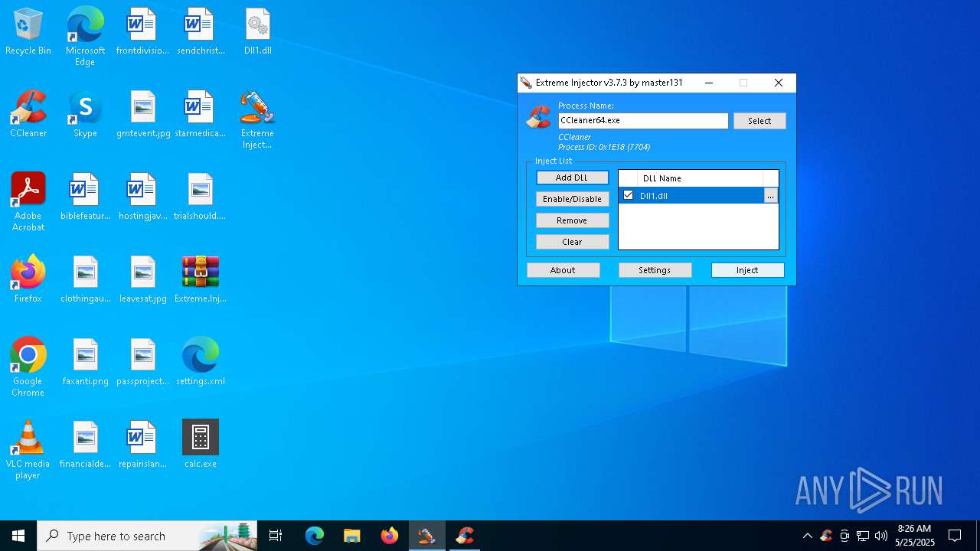Select the frontdivisio Word document icon

142,32
